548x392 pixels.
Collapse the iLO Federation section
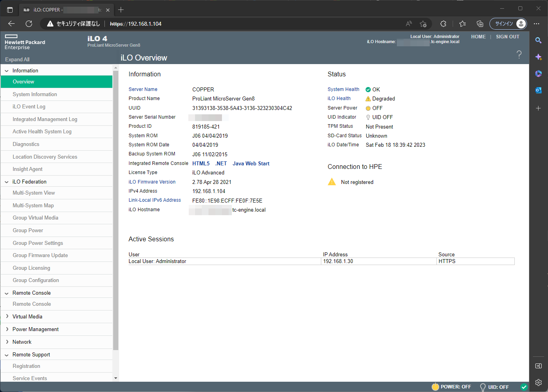(x=7, y=182)
